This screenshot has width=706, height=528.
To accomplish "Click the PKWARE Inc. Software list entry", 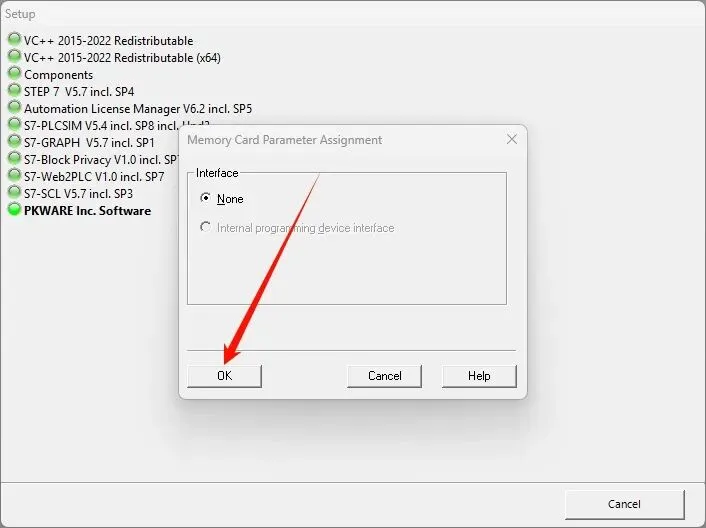I will [x=87, y=211].
